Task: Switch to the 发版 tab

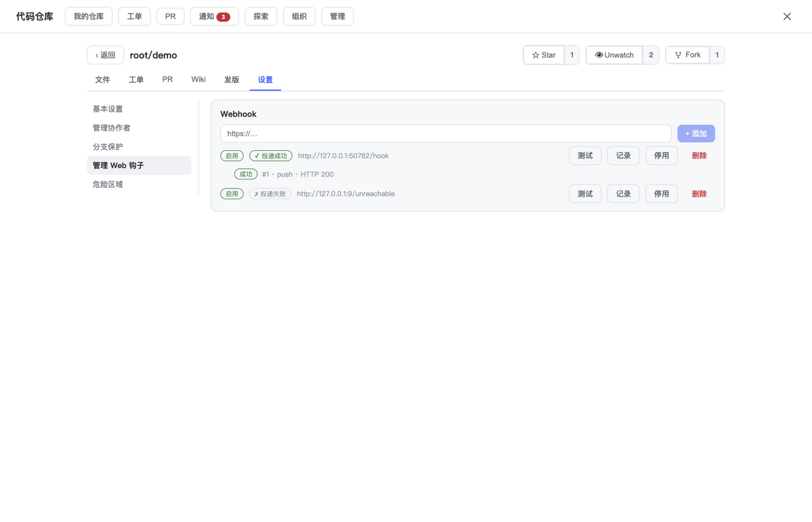Action: (x=232, y=79)
